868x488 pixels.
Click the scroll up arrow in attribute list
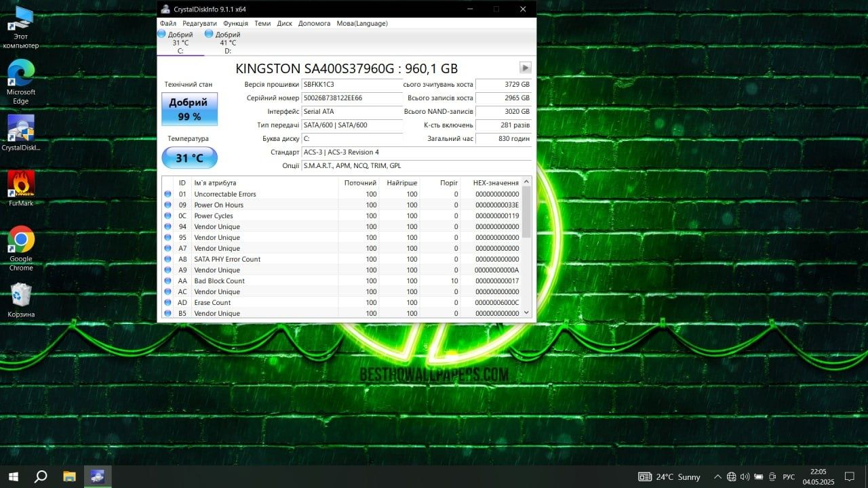[527, 181]
